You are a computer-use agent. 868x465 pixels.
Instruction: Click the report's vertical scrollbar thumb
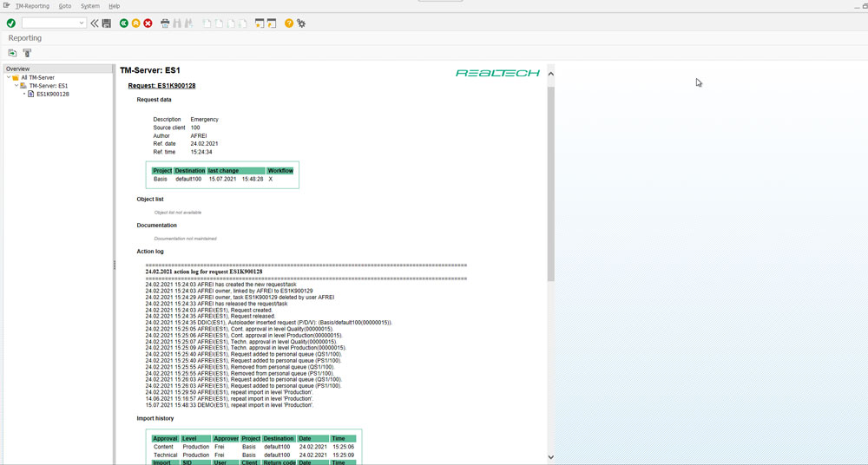coord(550,183)
